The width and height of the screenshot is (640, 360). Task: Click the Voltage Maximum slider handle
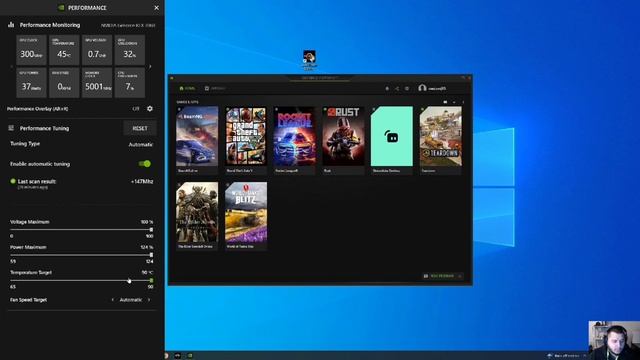(151, 230)
